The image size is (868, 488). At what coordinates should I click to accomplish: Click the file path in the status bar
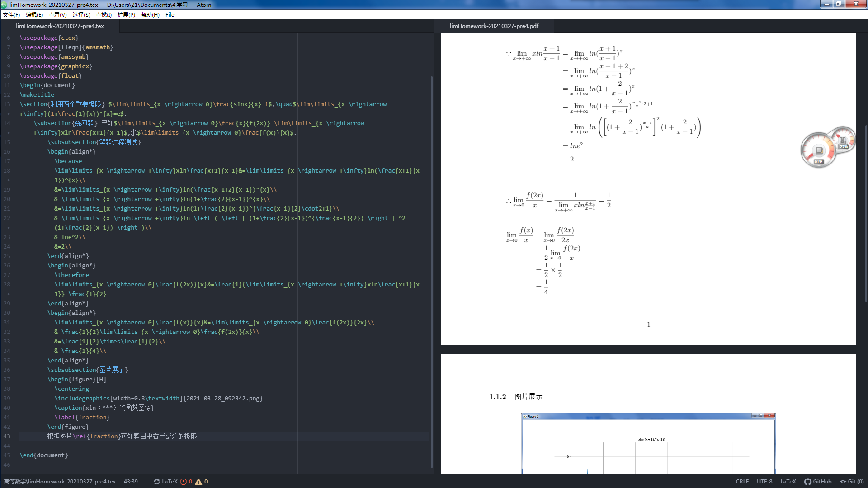click(x=60, y=482)
